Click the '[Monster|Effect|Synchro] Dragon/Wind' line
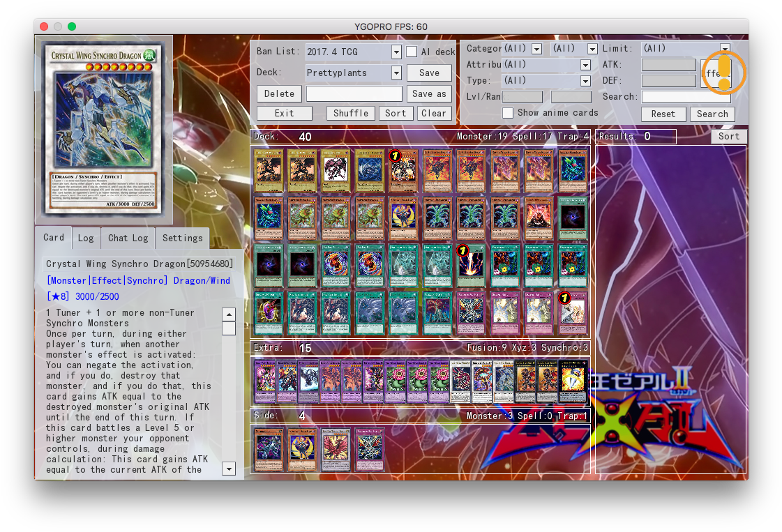The height and width of the screenshot is (532, 782). (x=139, y=281)
